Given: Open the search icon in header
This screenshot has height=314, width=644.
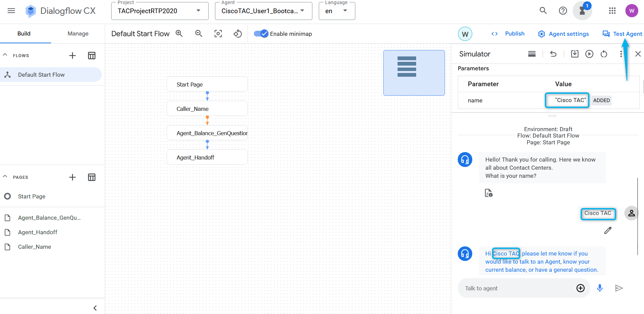Looking at the screenshot, I should (x=543, y=11).
